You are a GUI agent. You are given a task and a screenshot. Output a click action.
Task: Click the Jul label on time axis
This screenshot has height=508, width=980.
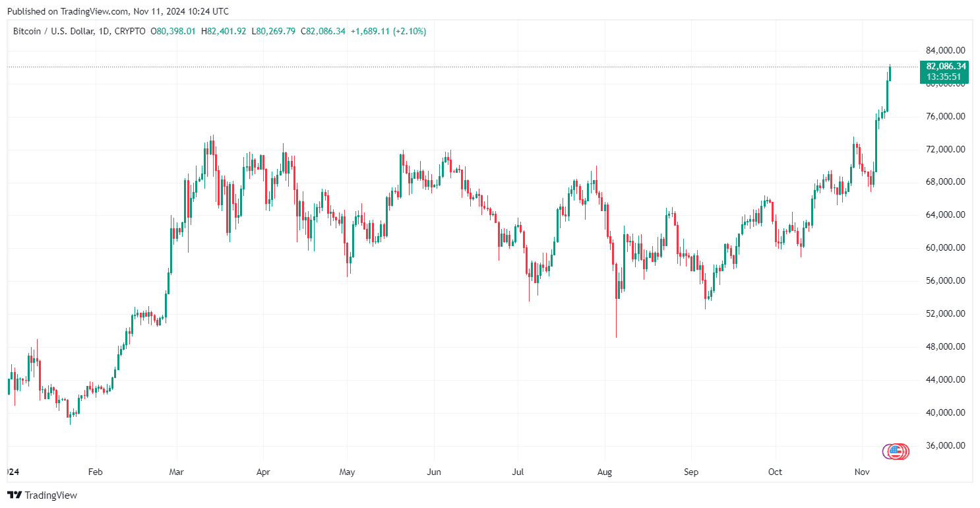[x=517, y=472]
